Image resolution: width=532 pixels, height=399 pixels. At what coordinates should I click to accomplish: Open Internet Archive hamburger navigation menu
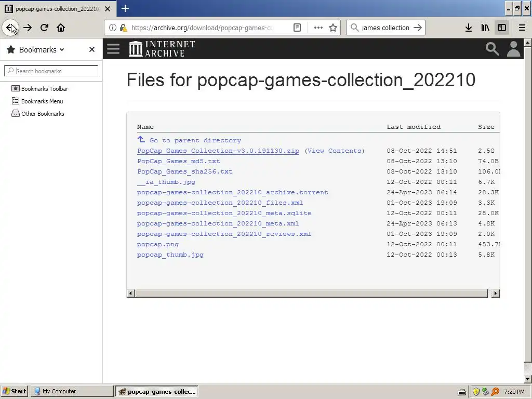pyautogui.click(x=113, y=48)
